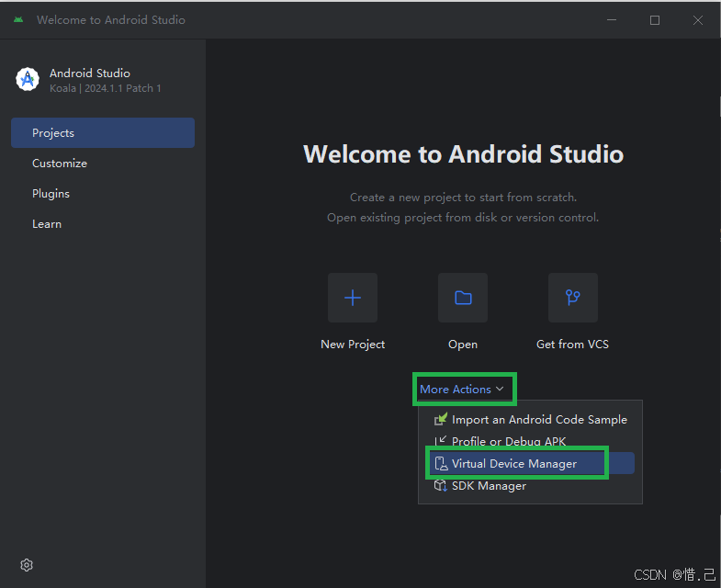
Task: Open the Plugins tab
Action: (x=103, y=194)
